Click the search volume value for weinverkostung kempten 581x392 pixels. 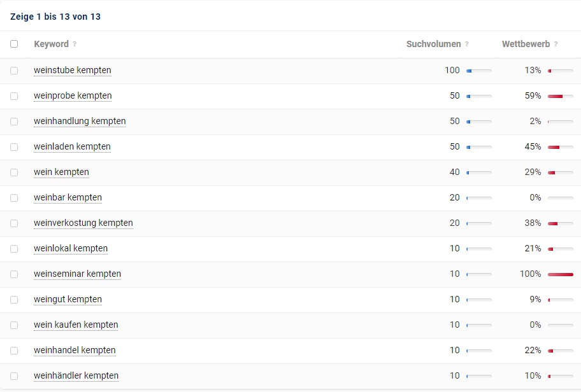tap(454, 223)
